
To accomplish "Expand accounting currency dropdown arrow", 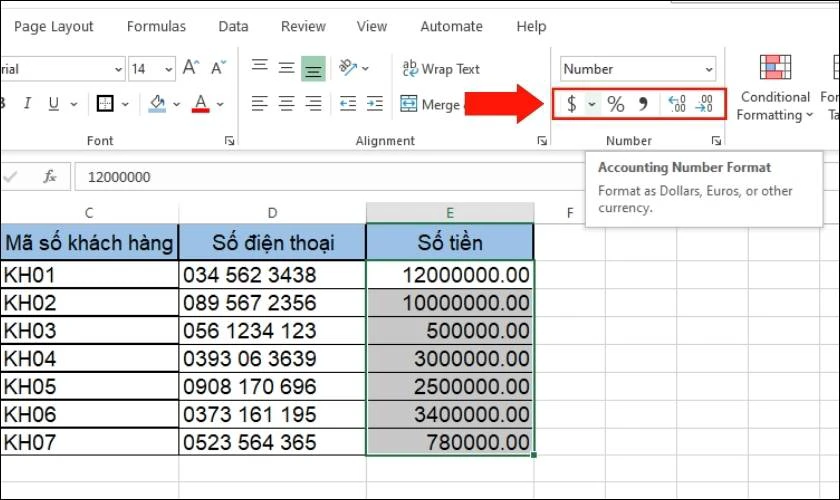I will coord(592,104).
